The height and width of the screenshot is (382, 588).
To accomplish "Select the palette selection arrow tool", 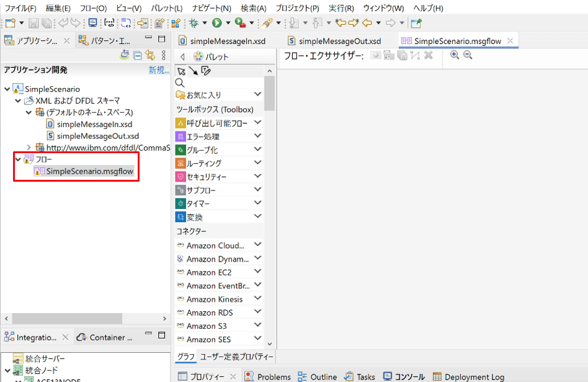I will (x=181, y=71).
